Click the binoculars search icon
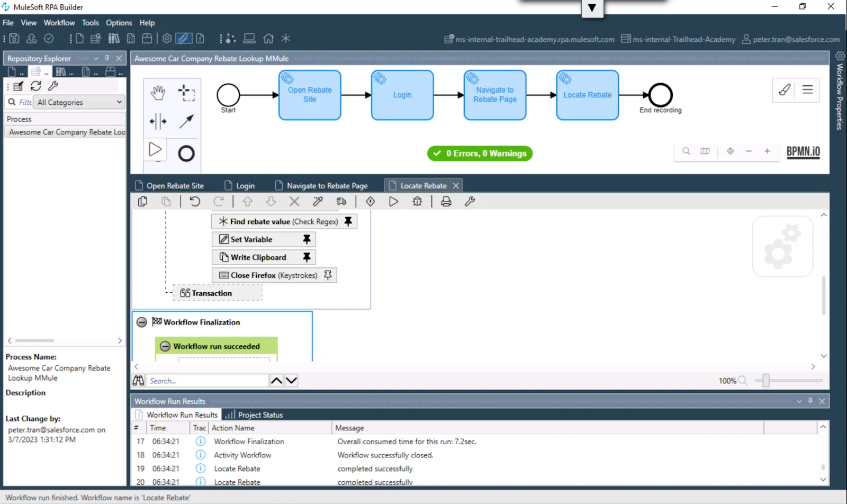This screenshot has width=847, height=504. (x=138, y=381)
